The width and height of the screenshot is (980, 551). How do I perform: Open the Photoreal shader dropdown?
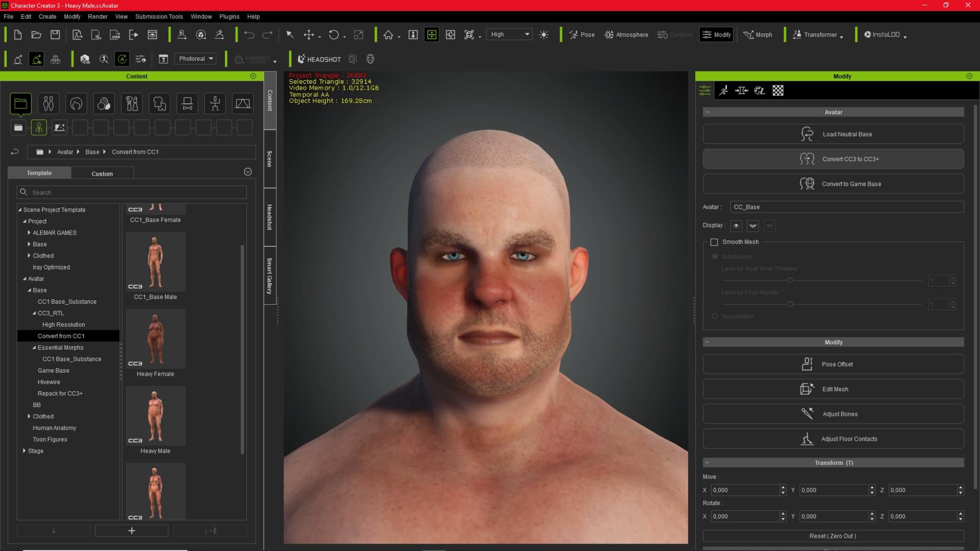(x=196, y=59)
